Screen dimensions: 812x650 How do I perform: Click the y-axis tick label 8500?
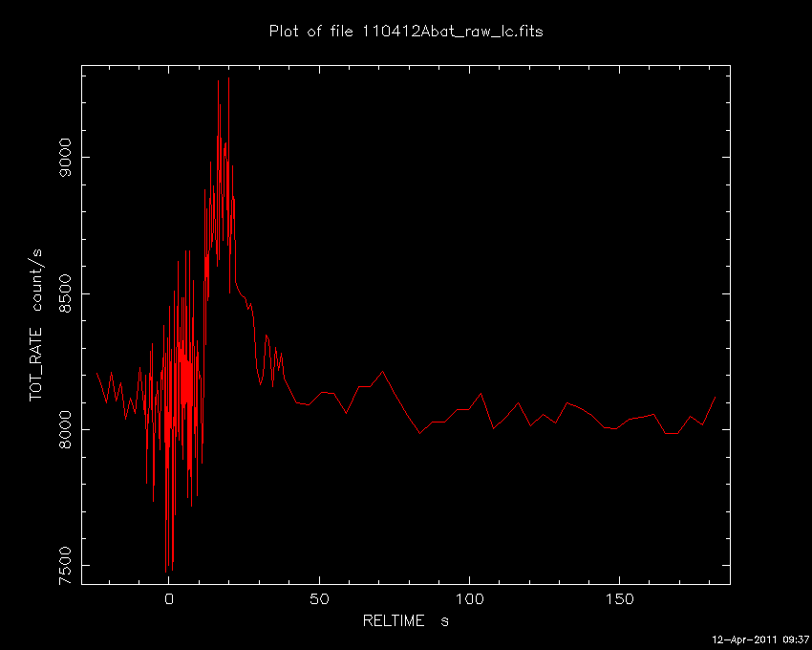click(x=65, y=293)
